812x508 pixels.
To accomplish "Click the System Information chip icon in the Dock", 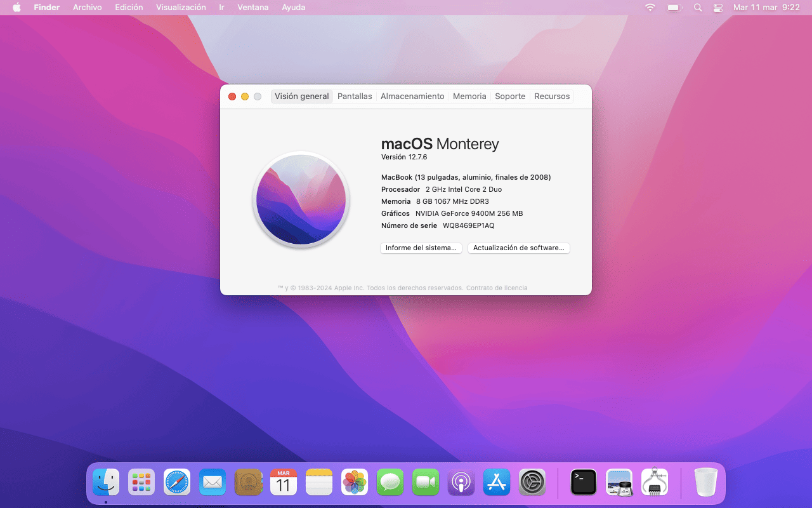I will pyautogui.click(x=655, y=483).
